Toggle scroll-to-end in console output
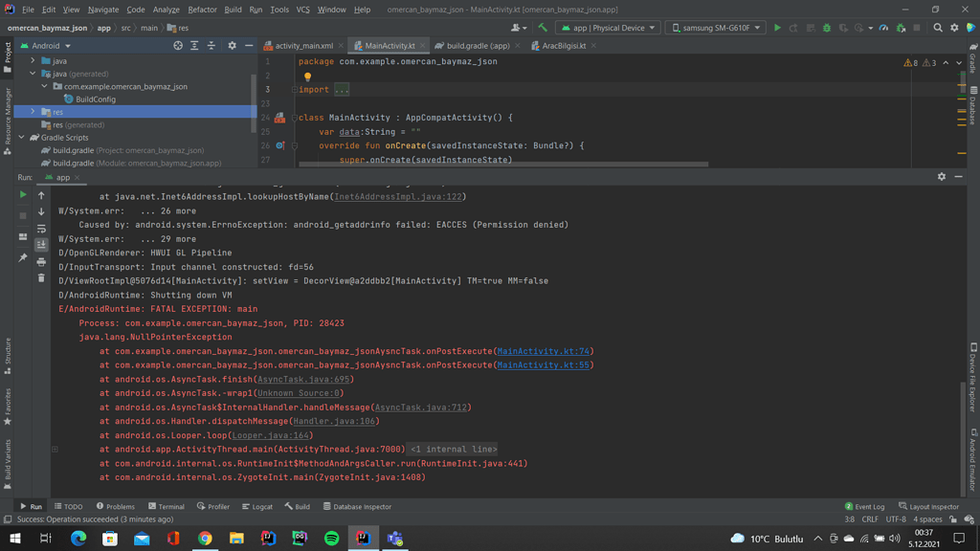 pyautogui.click(x=41, y=245)
